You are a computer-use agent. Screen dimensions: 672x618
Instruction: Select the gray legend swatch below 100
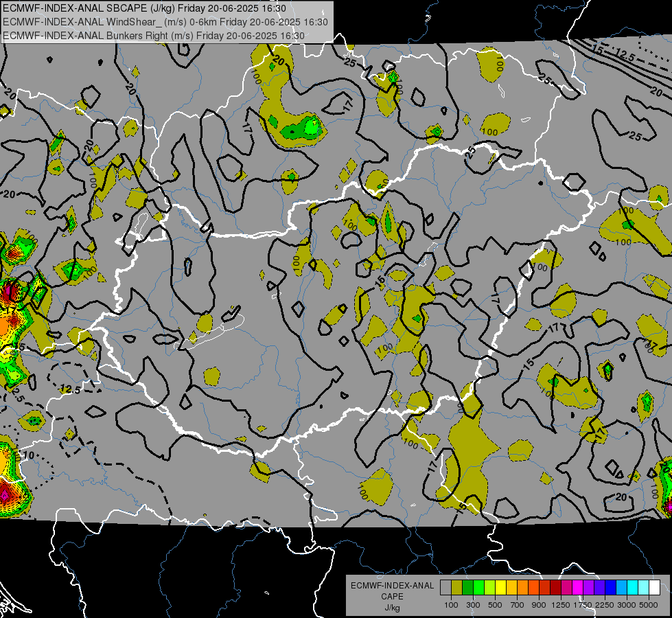point(445,588)
